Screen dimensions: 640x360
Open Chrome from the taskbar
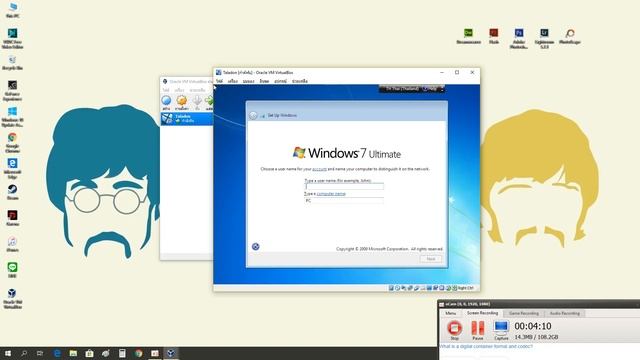point(138,353)
